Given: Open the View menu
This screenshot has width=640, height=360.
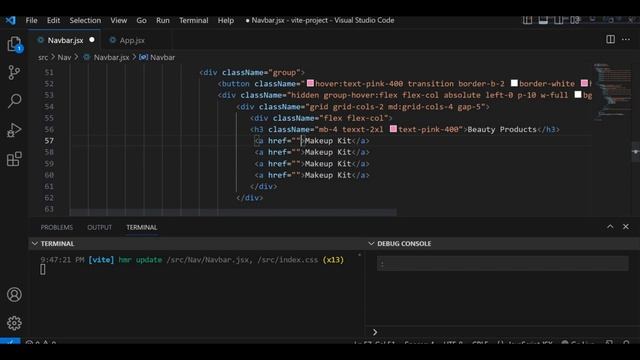Looking at the screenshot, I should (118, 20).
